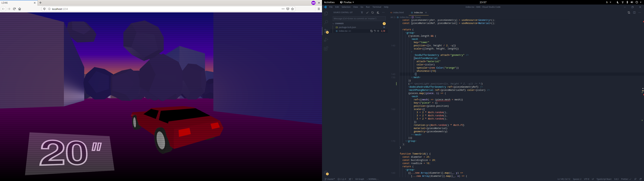This screenshot has width=644, height=181.
Task: Commit changes with the checkmark icon
Action: 367,13
